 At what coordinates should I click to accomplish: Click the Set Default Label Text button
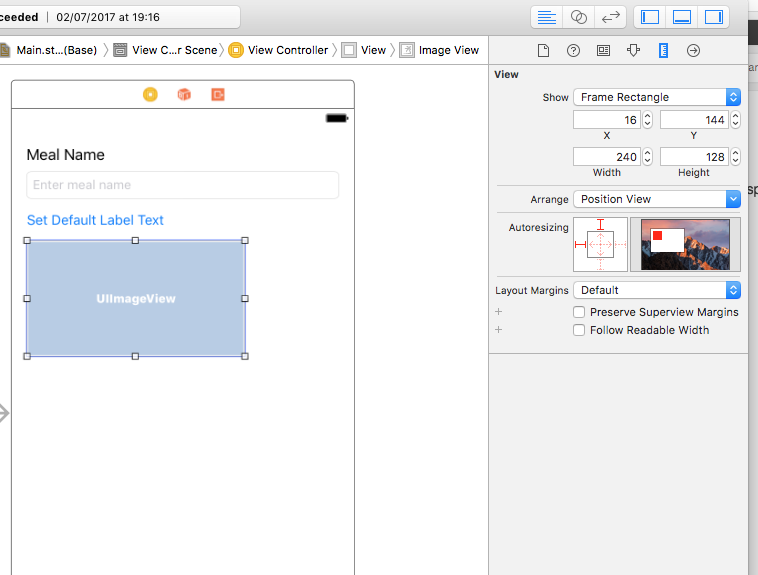[x=95, y=220]
